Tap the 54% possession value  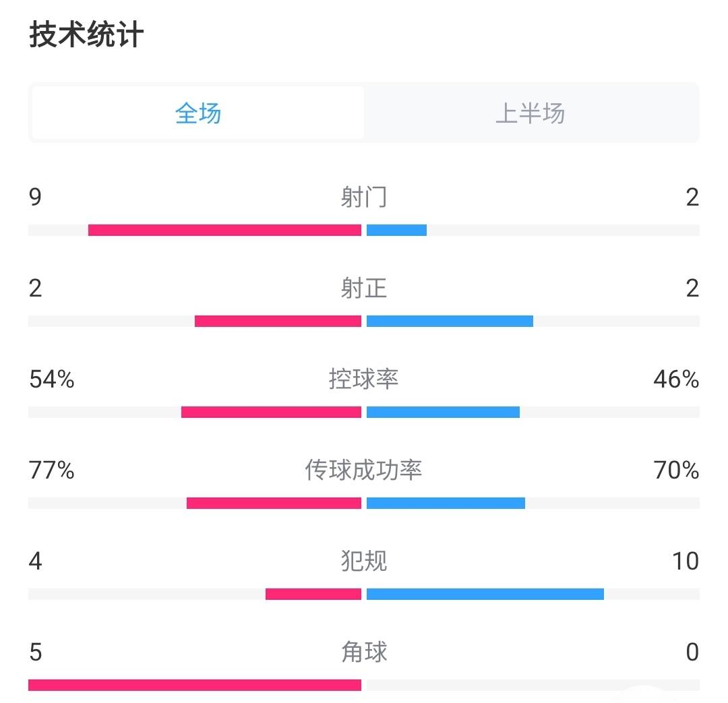(52, 379)
